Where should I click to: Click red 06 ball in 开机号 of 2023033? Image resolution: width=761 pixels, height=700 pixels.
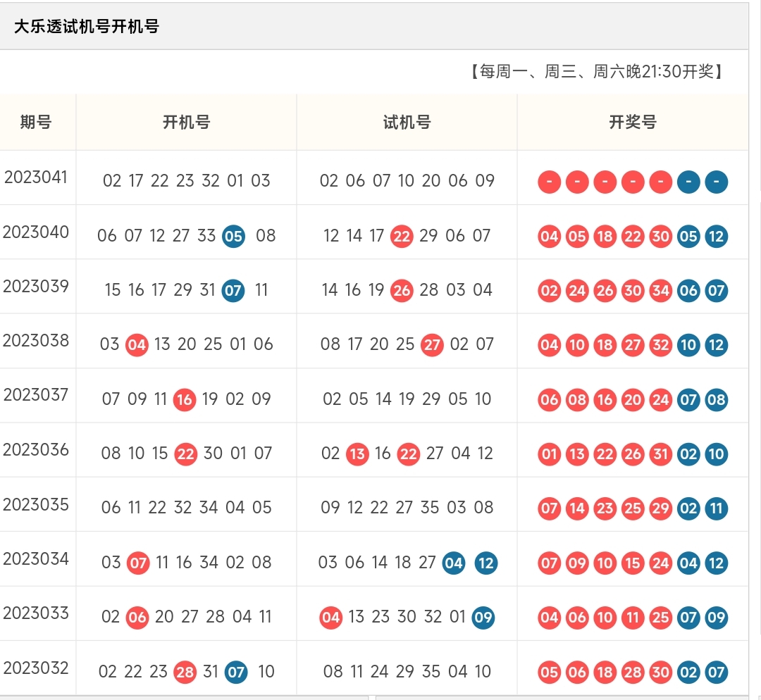click(137, 618)
